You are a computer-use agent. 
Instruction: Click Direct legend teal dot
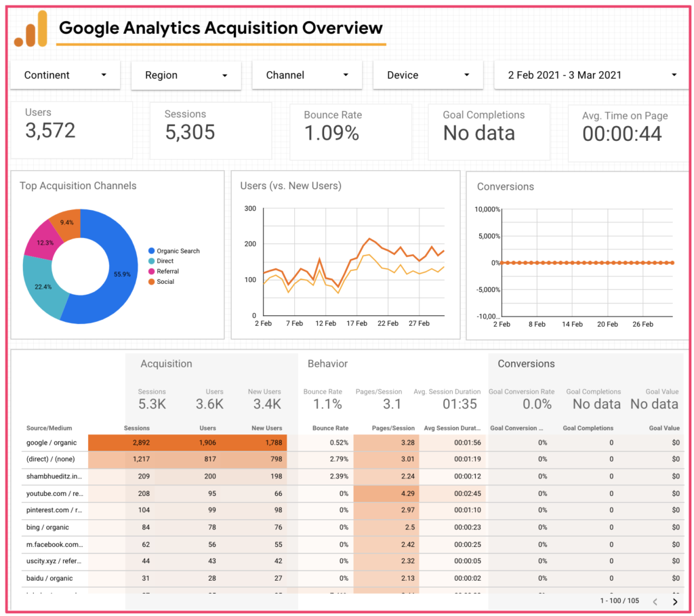tap(151, 261)
